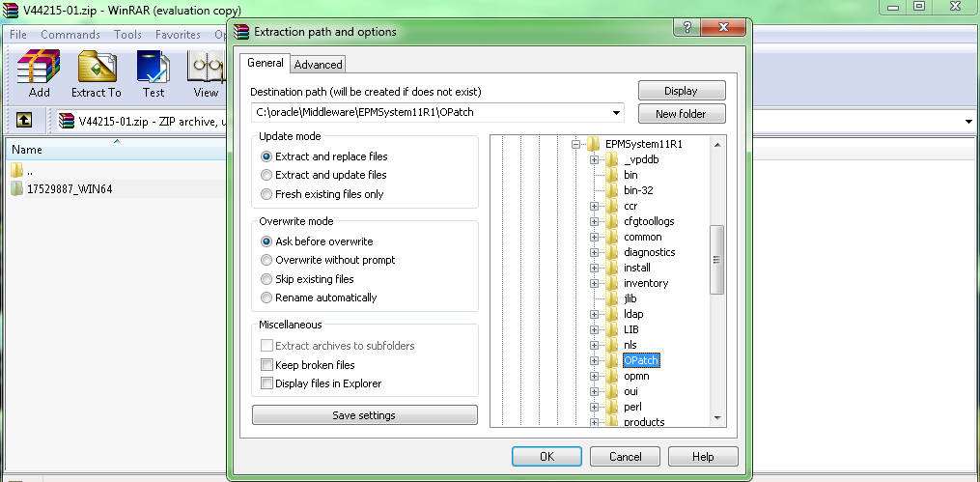Click the Display button
This screenshot has height=482, width=980.
point(682,91)
